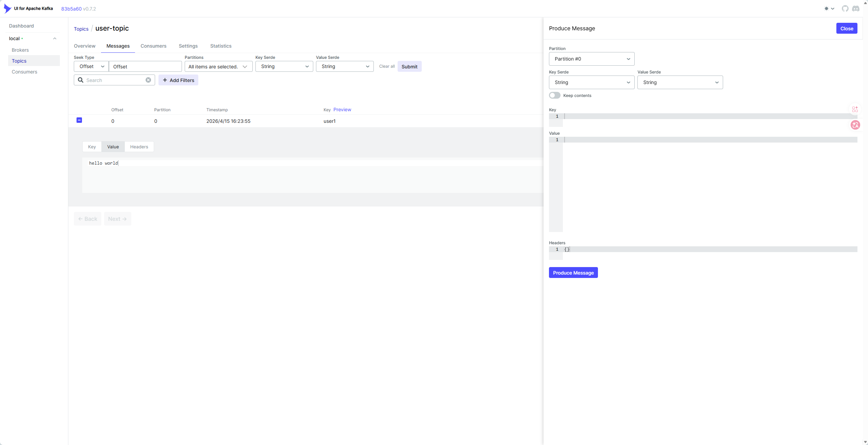Open the Partition #0 dropdown
This screenshot has width=868, height=445.
pyautogui.click(x=591, y=59)
